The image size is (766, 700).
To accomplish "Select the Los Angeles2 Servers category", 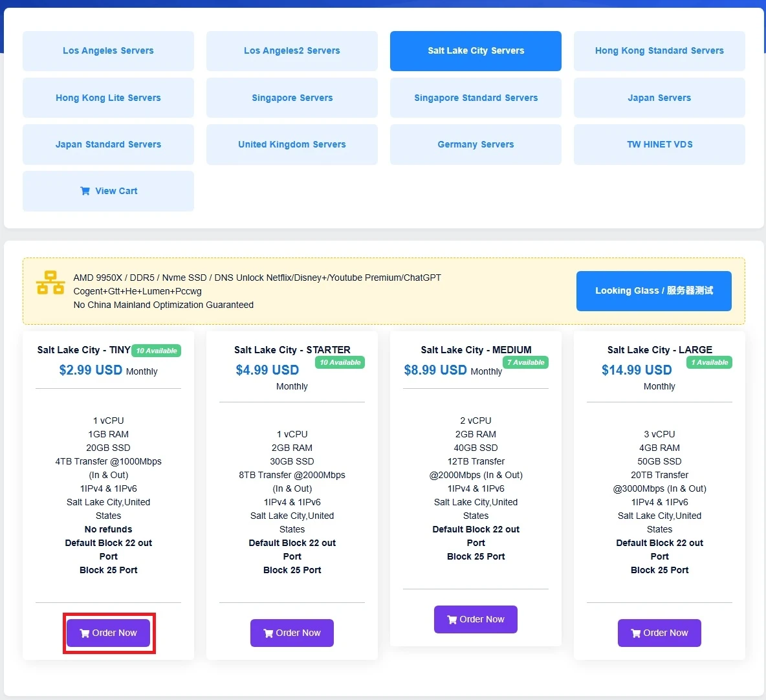I will click(292, 51).
